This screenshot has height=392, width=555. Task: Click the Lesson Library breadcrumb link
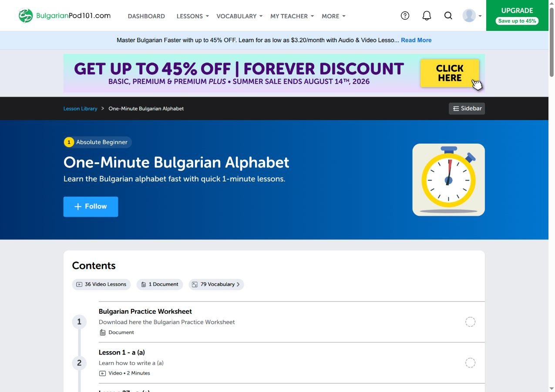click(81, 109)
